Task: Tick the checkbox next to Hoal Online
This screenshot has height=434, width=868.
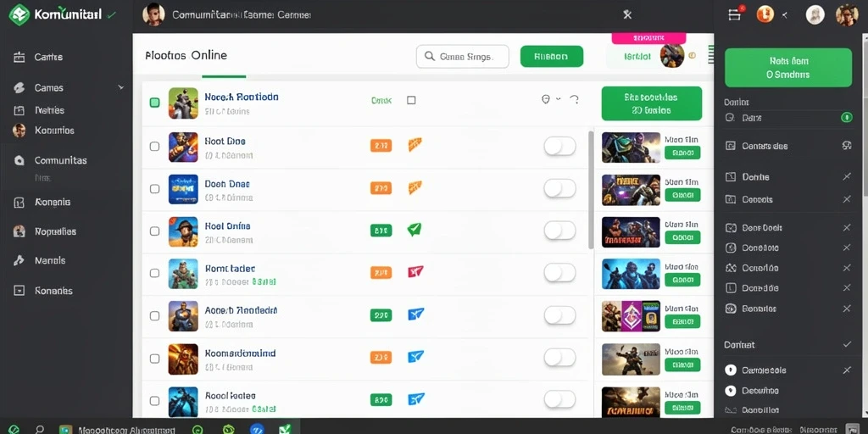Action: point(154,231)
